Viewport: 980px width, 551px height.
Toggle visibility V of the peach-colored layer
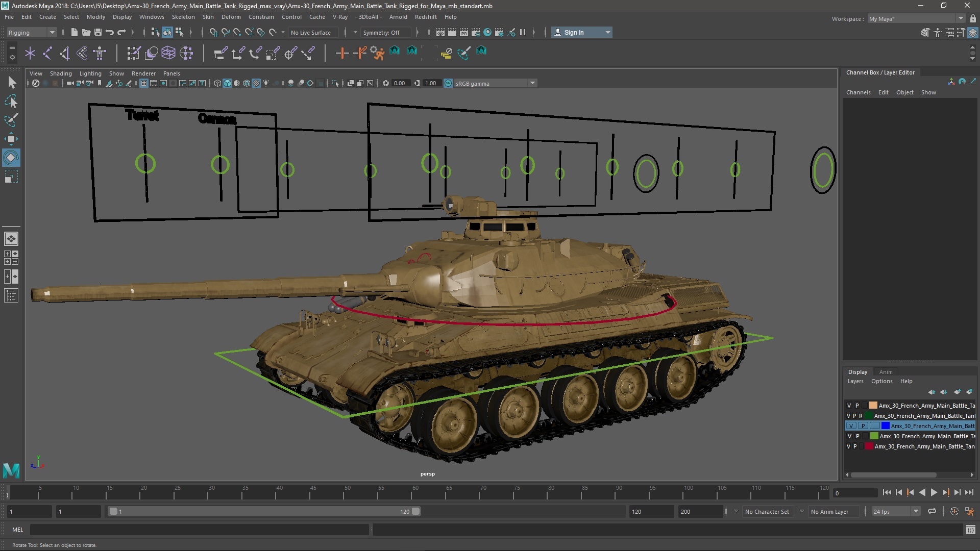(x=849, y=406)
